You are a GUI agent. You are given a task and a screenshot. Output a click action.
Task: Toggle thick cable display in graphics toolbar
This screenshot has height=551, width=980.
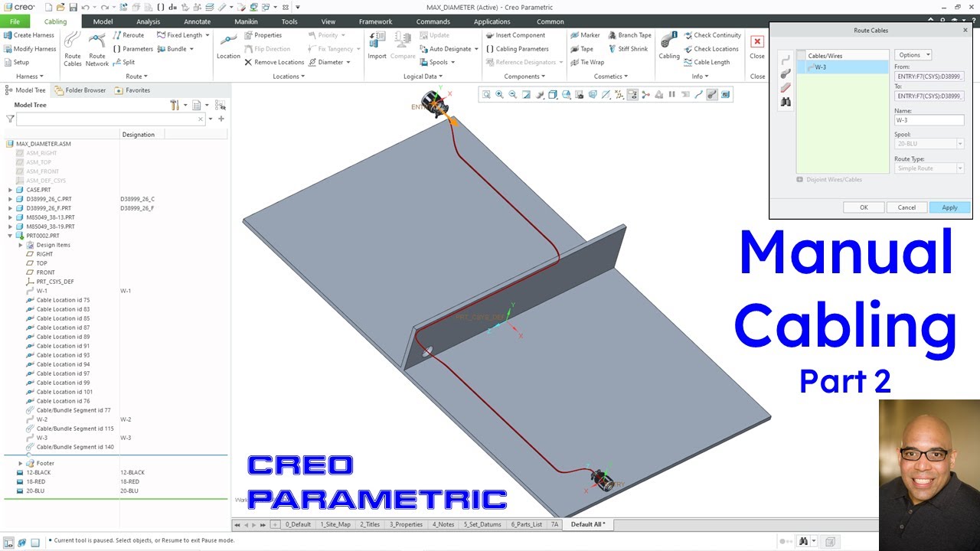712,95
